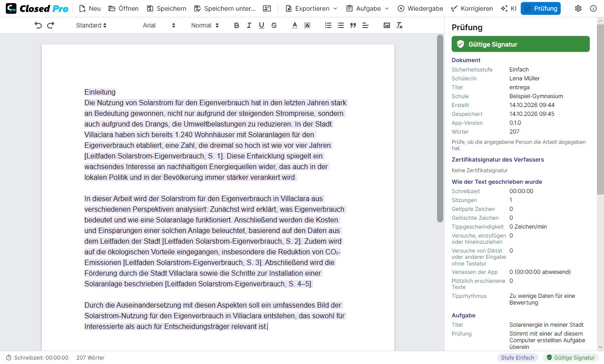The width and height of the screenshot is (604, 364).
Task: Insert an image into the document
Action: point(387,25)
